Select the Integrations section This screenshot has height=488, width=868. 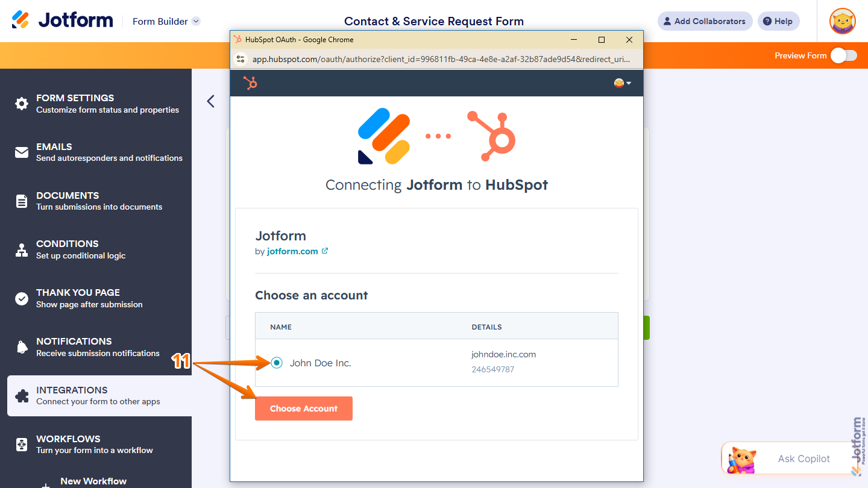point(99,396)
